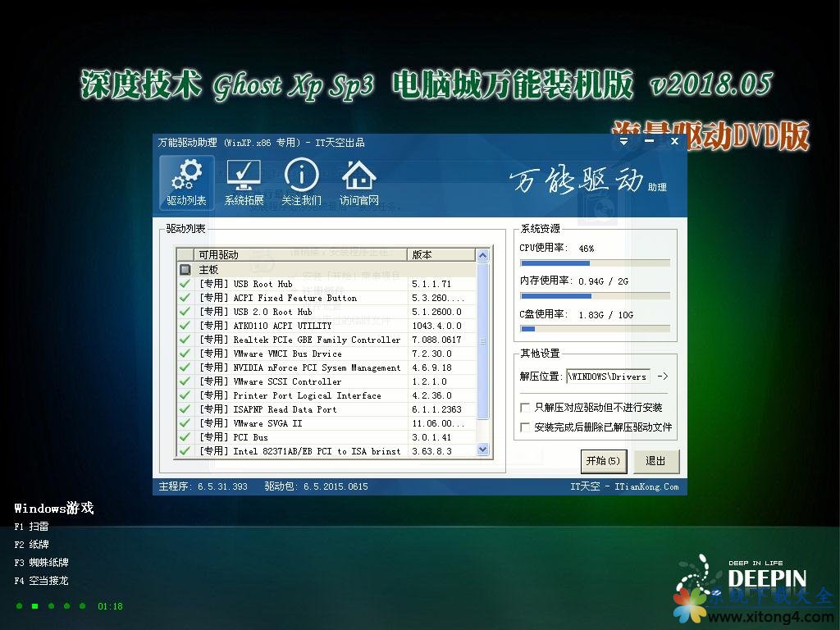Open the 系统拓展 (System Expansion) panel icon
The image size is (840, 630).
[243, 181]
